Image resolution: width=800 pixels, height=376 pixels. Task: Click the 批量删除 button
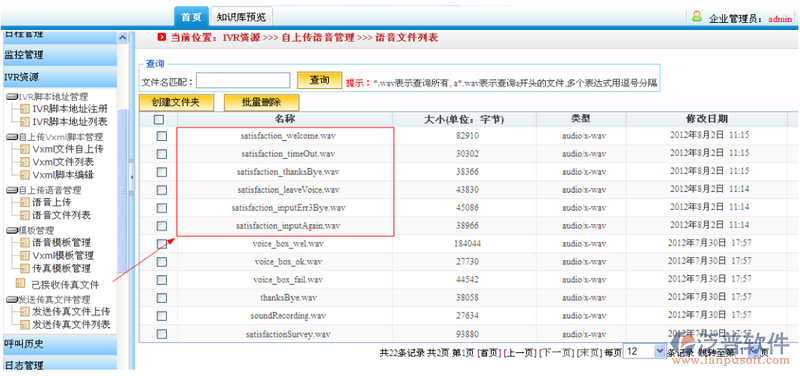click(261, 102)
